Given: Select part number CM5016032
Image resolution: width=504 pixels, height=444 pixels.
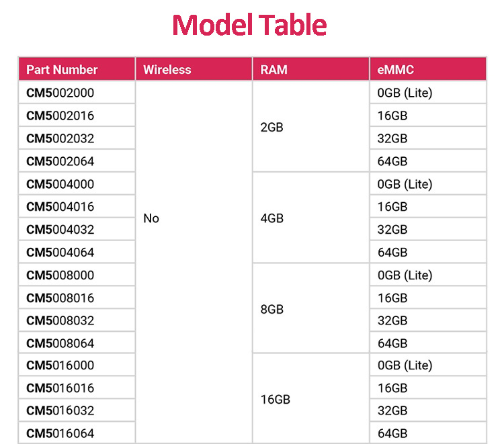Looking at the screenshot, I should pyautogui.click(x=60, y=410).
